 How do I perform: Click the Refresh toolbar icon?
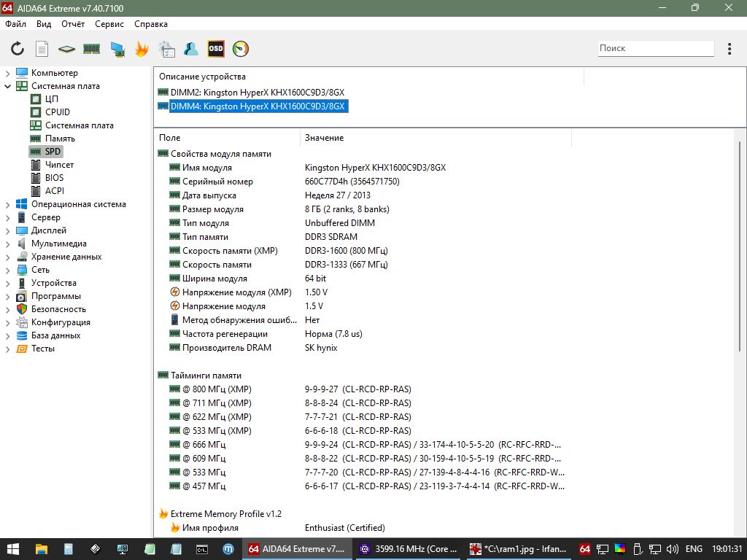coord(18,49)
